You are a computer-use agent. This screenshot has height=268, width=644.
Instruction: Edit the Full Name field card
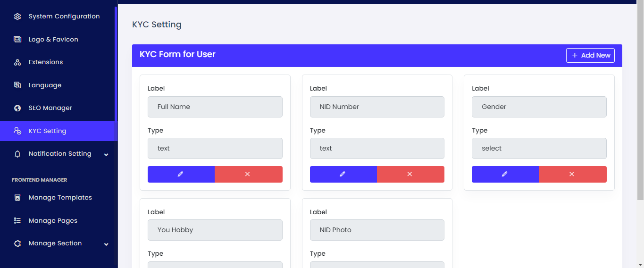click(x=181, y=174)
